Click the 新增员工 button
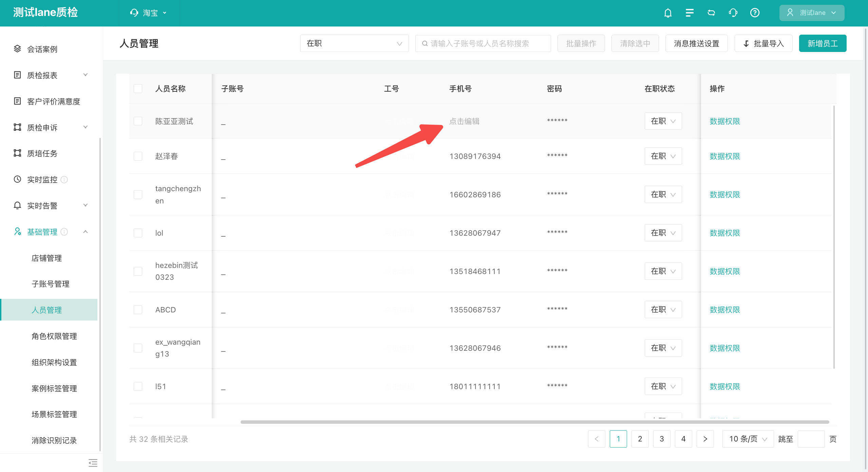This screenshot has width=868, height=472. point(823,43)
